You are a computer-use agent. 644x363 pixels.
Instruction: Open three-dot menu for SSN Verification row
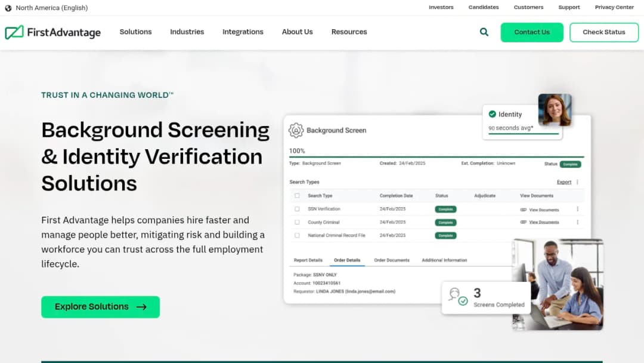pos(577,209)
